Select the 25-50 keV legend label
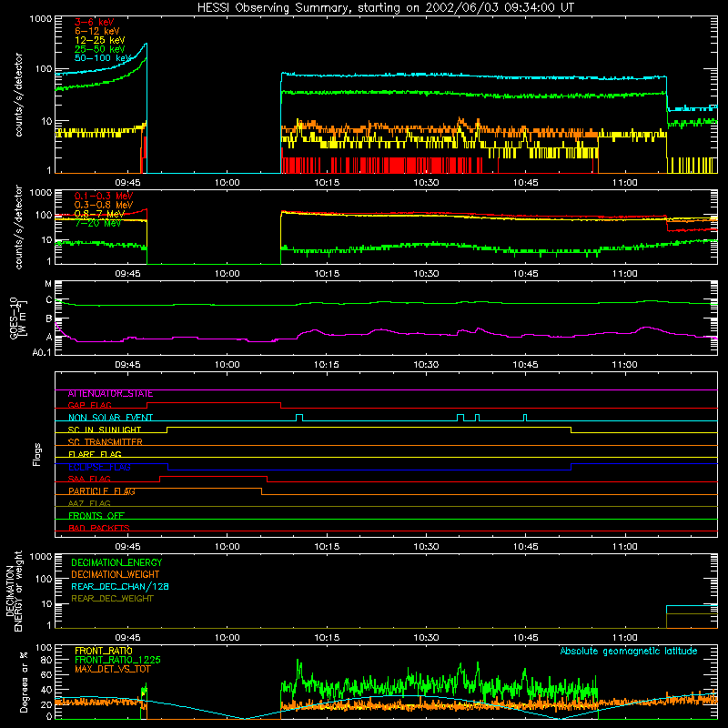The image size is (728, 728). click(x=100, y=49)
